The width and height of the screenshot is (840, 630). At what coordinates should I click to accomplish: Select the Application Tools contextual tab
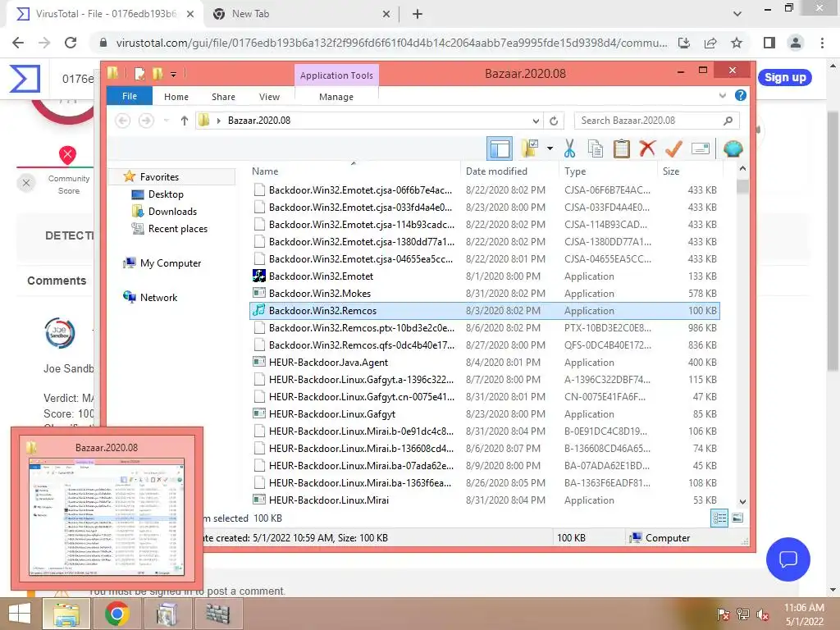point(336,75)
